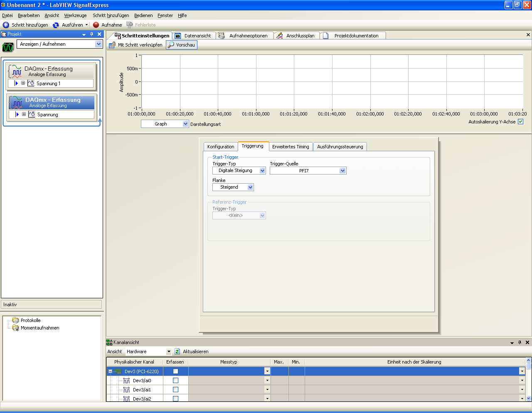Expand the Spannung 1 tree node
This screenshot has height=413, width=532.
coord(23,84)
